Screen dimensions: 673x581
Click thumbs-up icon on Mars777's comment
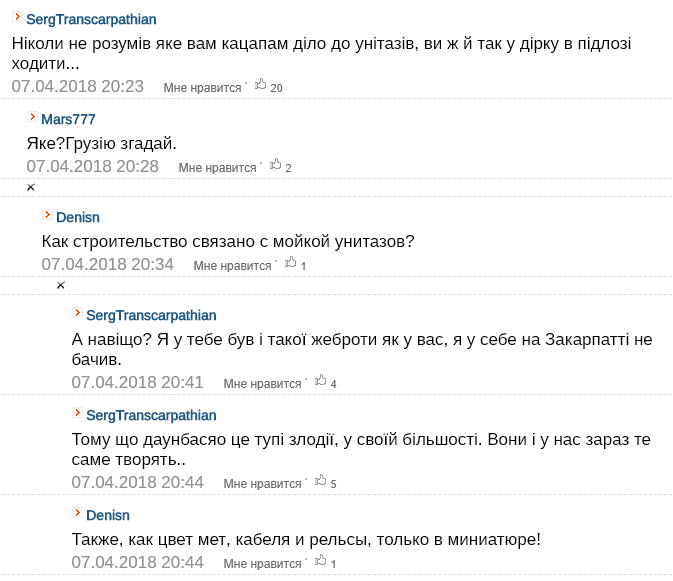click(276, 165)
